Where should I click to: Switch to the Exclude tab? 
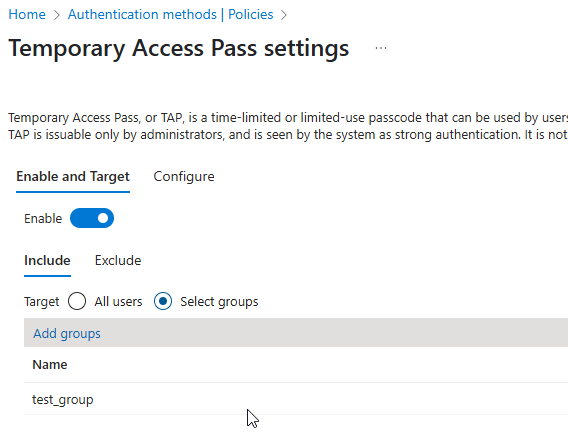[x=118, y=260]
